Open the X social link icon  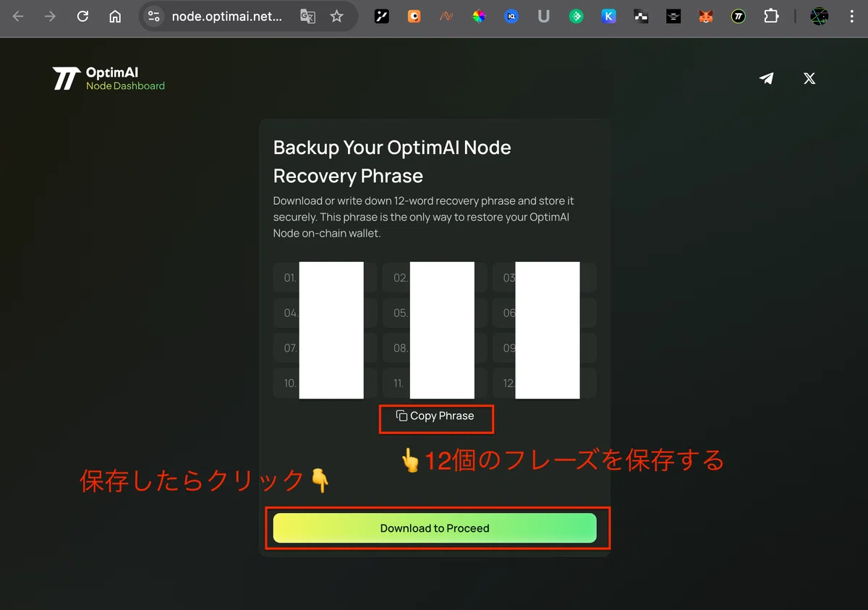(x=809, y=78)
